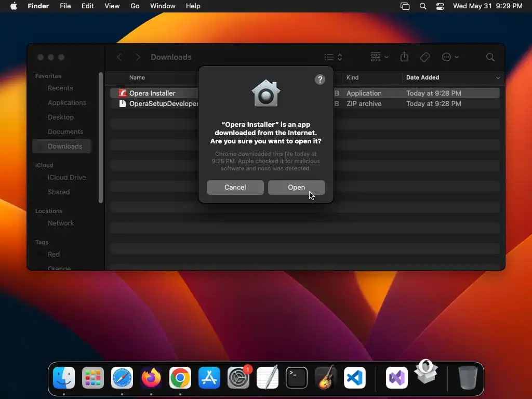Click the Kind cell reading ZIP archive
The image size is (532, 399).
pyautogui.click(x=364, y=103)
